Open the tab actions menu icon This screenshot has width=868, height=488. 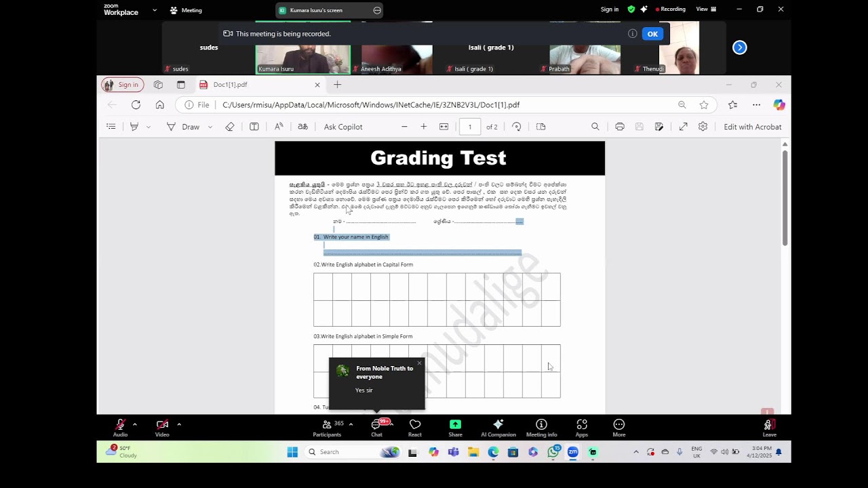point(181,85)
